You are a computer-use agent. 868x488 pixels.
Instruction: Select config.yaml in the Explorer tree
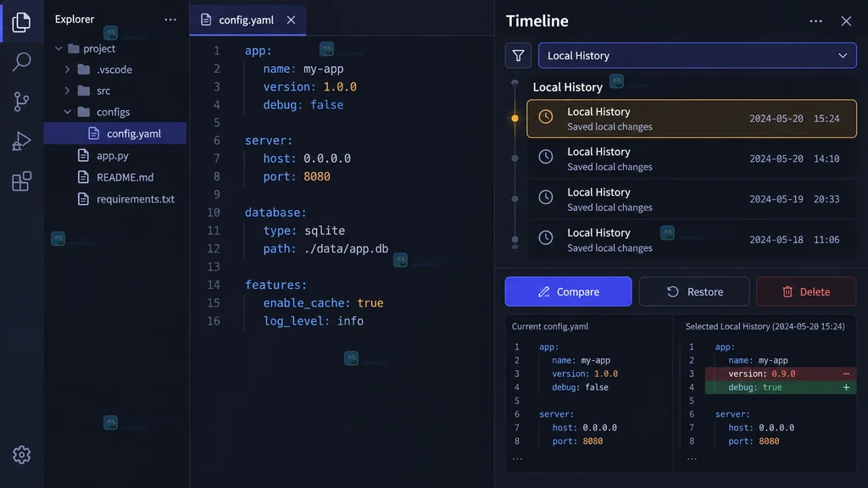click(x=115, y=133)
